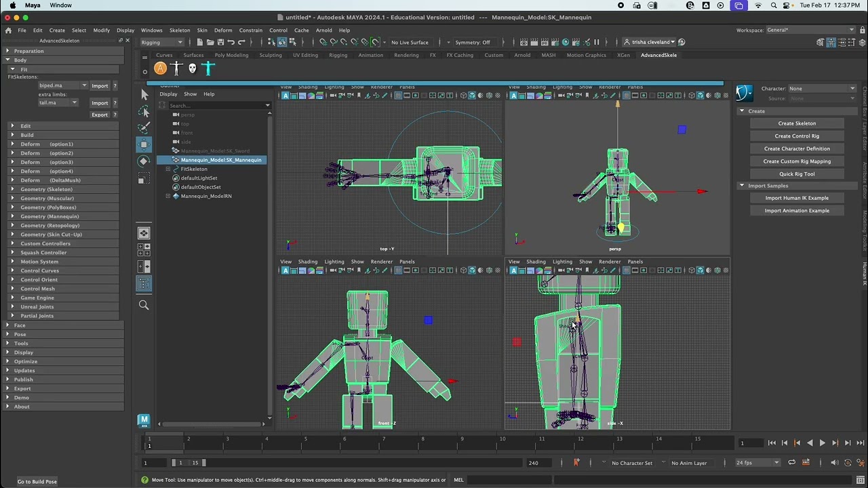This screenshot has height=488, width=868.
Task: Switch to the Poly Modeling shelf tab
Action: (231, 55)
